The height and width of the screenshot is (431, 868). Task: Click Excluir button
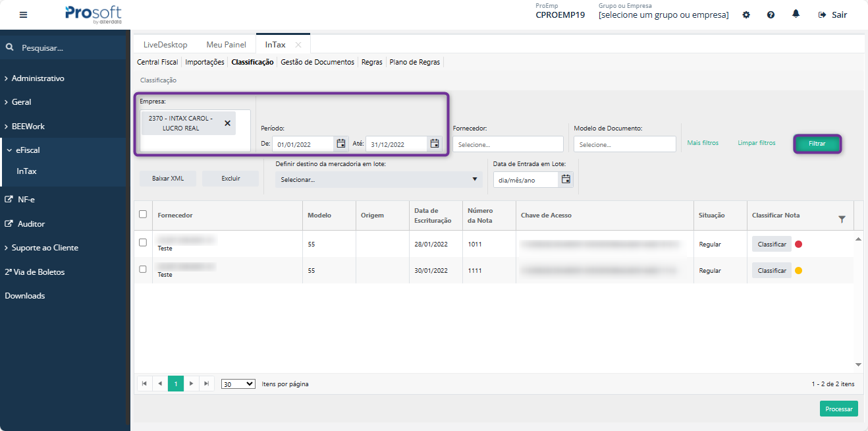231,179
